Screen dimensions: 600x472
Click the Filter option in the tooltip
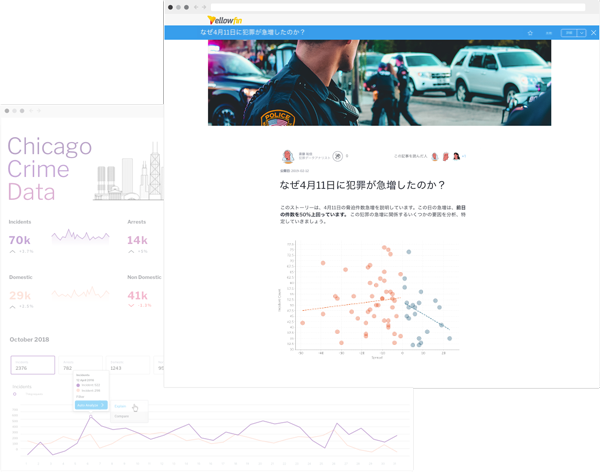point(81,397)
